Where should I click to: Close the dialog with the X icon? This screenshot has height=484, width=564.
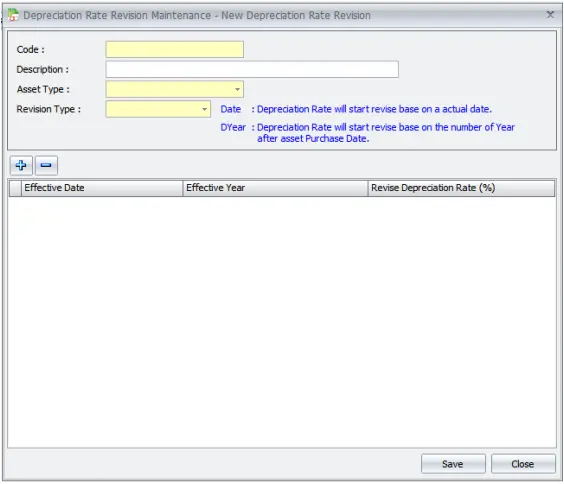(550, 15)
